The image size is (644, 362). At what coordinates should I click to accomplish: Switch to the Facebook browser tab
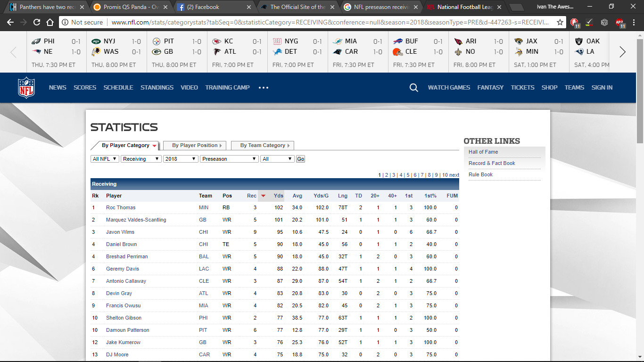point(213,7)
